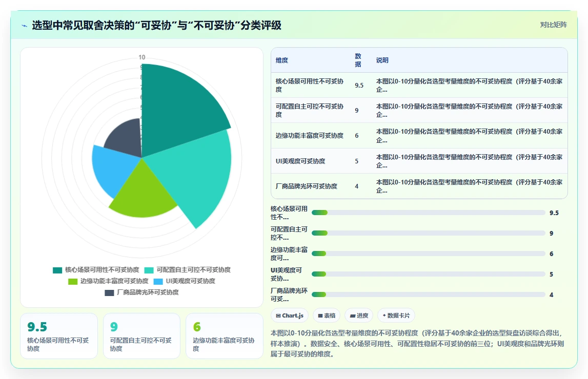Image resolution: width=588 pixels, height=379 pixels.
Task: Select the 表格 tag
Action: pyautogui.click(x=327, y=315)
